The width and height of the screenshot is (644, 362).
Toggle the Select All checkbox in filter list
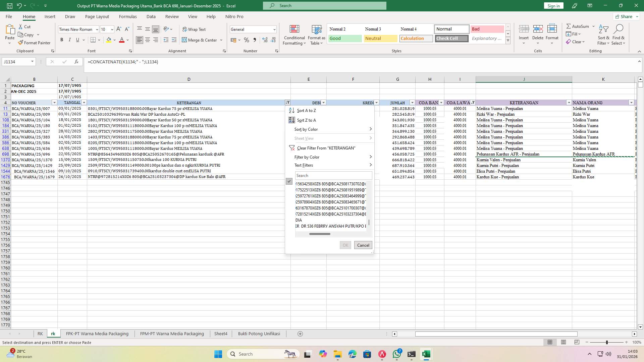289,181
